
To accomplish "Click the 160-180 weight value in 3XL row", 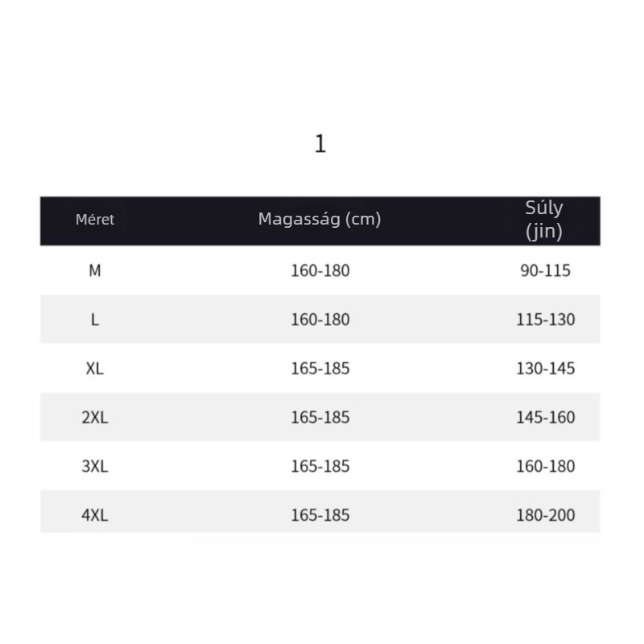I will tap(546, 466).
